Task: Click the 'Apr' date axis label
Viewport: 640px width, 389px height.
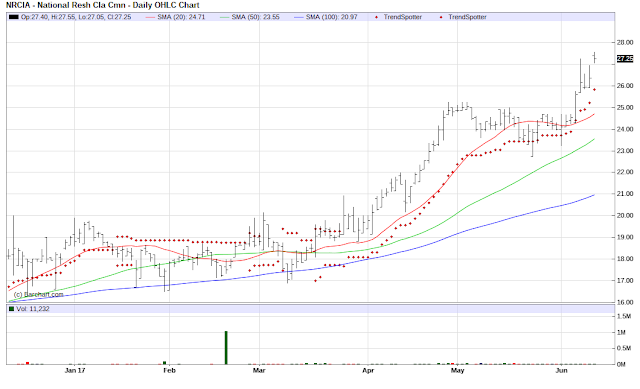Action: (368, 371)
